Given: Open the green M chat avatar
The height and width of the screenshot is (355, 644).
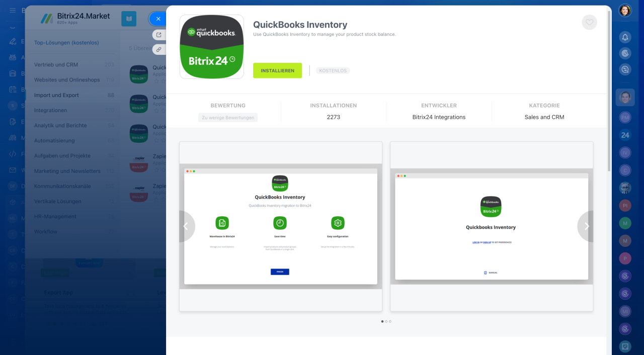Looking at the screenshot, I should coord(625,223).
